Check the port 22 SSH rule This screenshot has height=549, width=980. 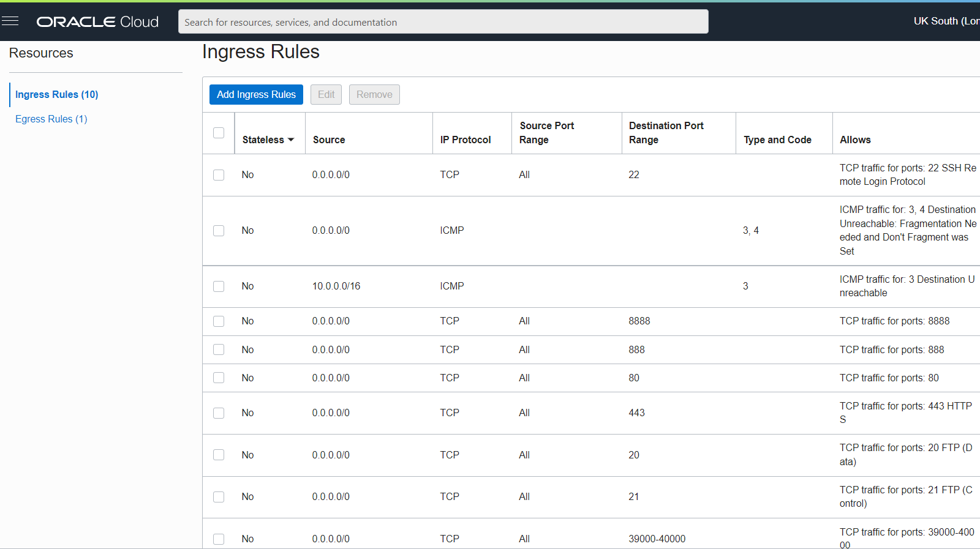219,175
